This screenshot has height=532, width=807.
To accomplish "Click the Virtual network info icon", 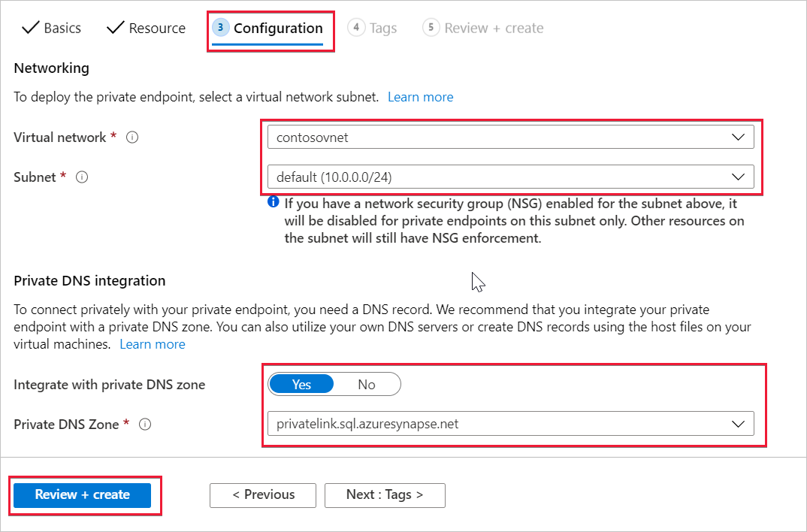I will coord(132,138).
